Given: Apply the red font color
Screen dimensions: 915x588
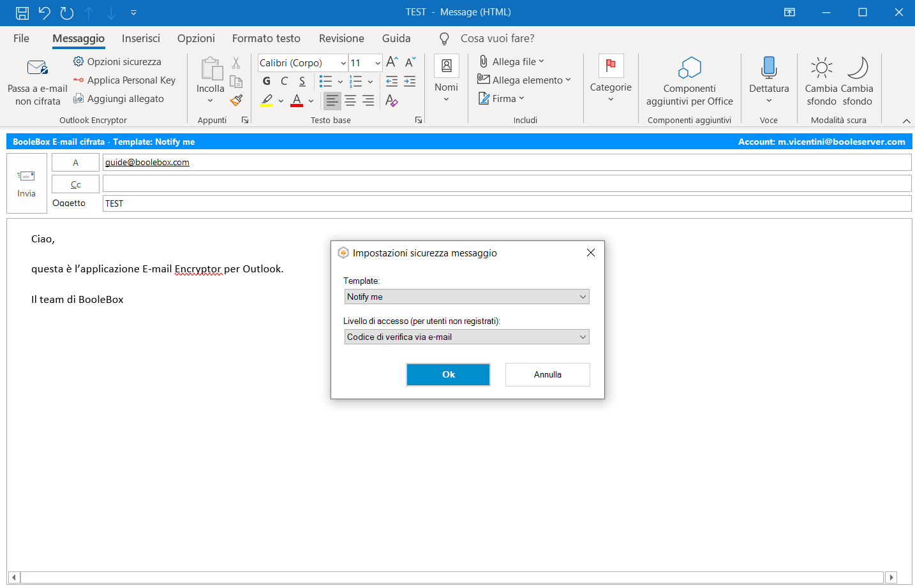Looking at the screenshot, I should point(297,100).
